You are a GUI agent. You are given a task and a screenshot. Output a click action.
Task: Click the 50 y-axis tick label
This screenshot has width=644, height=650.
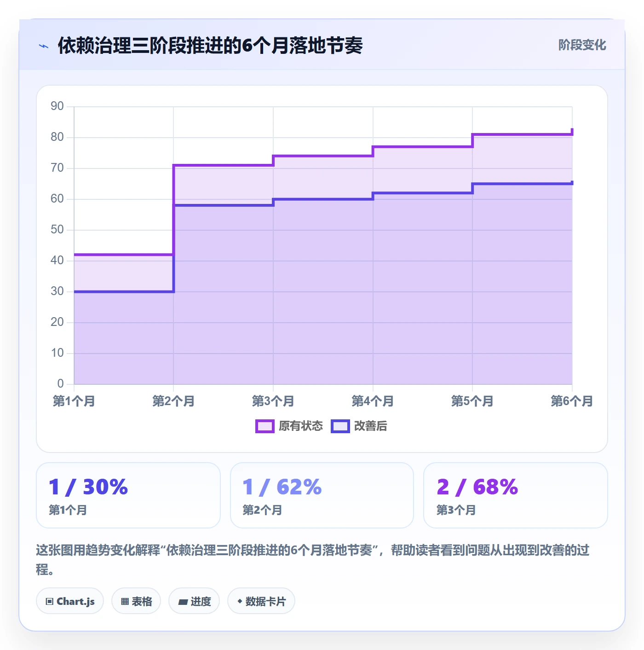[57, 230]
